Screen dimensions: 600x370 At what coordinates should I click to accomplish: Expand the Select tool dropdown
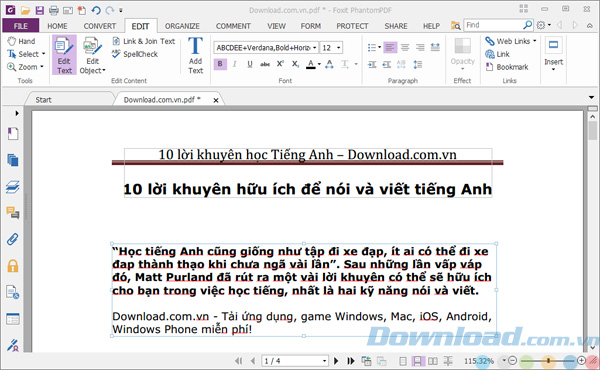tap(43, 54)
